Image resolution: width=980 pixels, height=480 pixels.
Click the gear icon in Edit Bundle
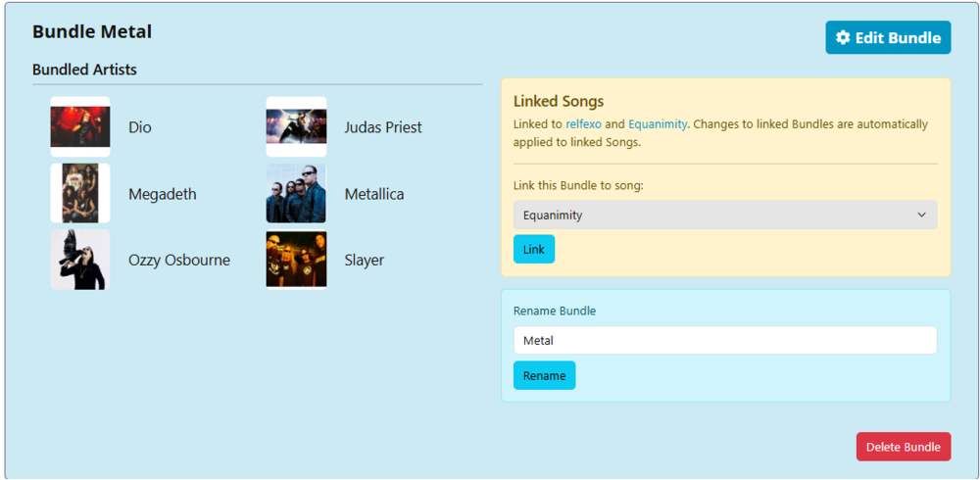pos(843,37)
